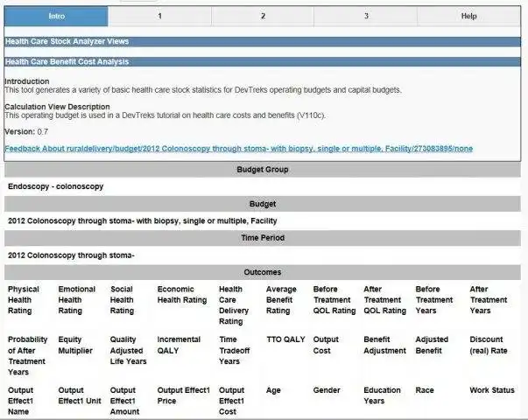
Task: Click the Social Health Rating column label
Action: pyautogui.click(x=122, y=300)
